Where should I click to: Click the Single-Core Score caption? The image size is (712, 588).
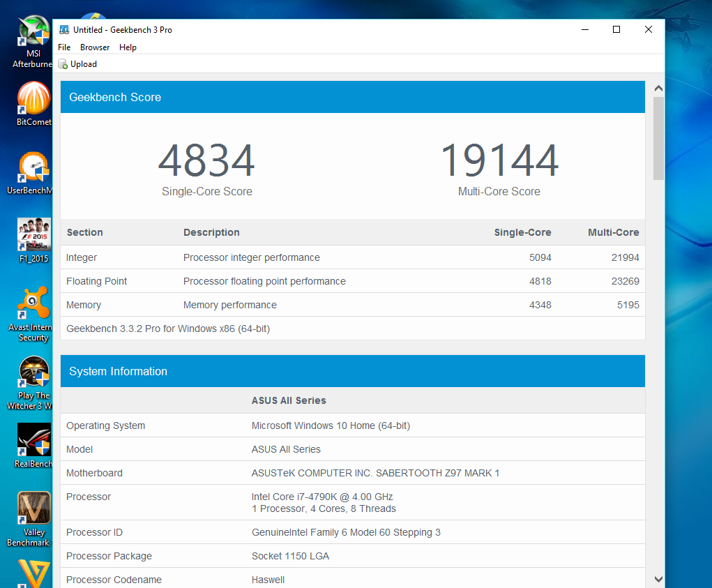pos(207,192)
